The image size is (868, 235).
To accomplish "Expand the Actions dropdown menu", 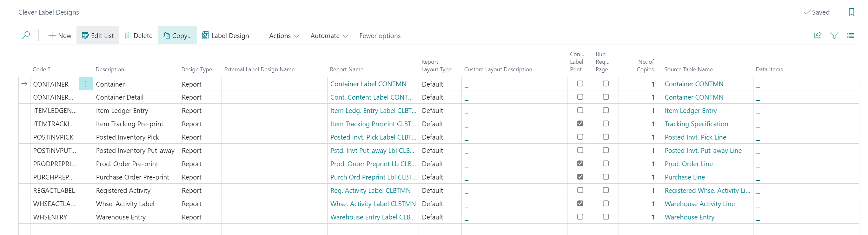I will (x=284, y=36).
